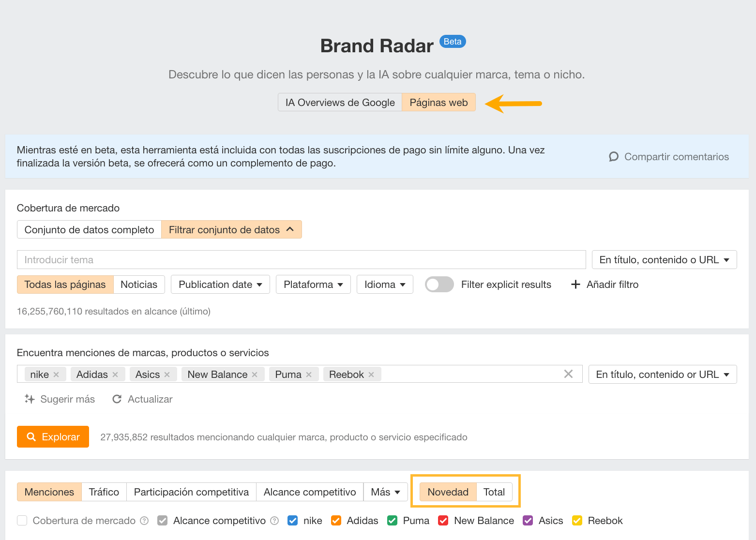
Task: Open the Plataforma dropdown
Action: pos(313,285)
